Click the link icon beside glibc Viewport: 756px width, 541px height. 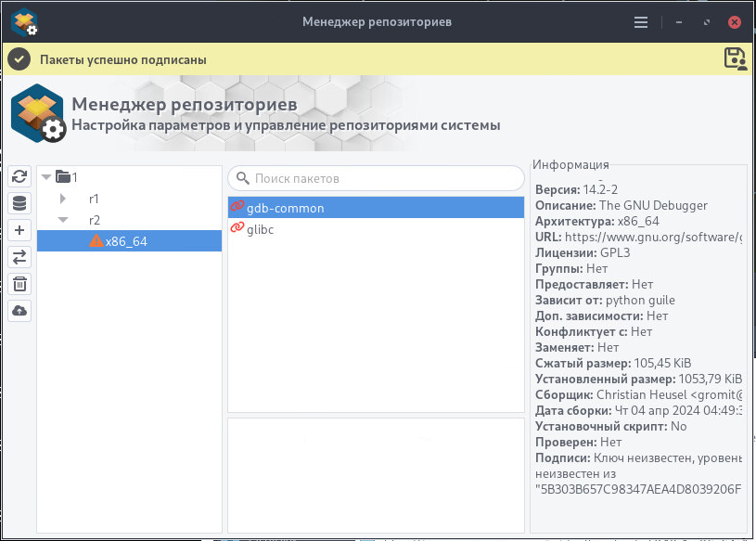tap(237, 227)
